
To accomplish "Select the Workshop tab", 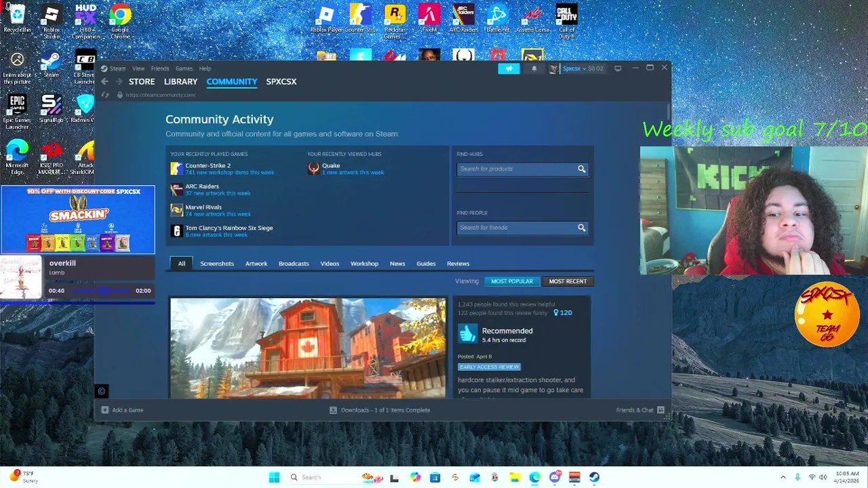I will [x=364, y=264].
